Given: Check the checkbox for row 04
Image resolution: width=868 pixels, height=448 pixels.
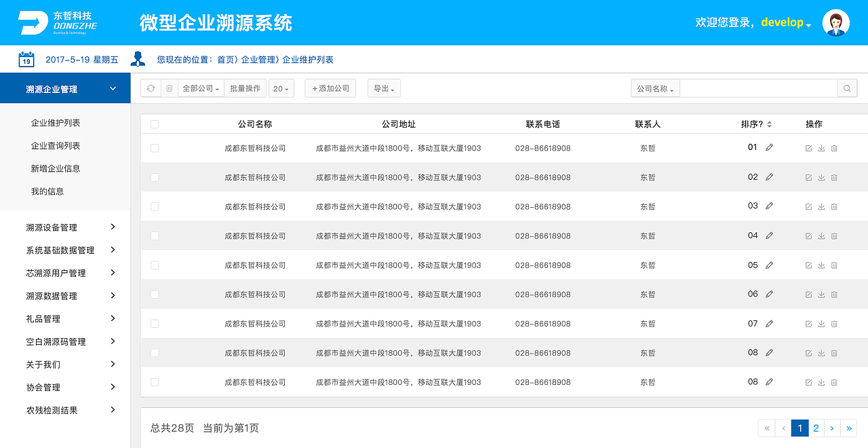Looking at the screenshot, I should (155, 236).
